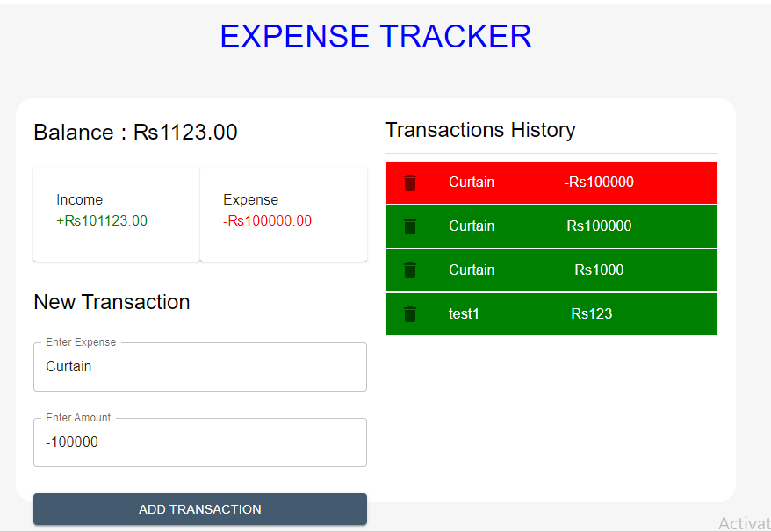Select the Income +Rs101123.00 card
The height and width of the screenshot is (532, 771).
[115, 212]
